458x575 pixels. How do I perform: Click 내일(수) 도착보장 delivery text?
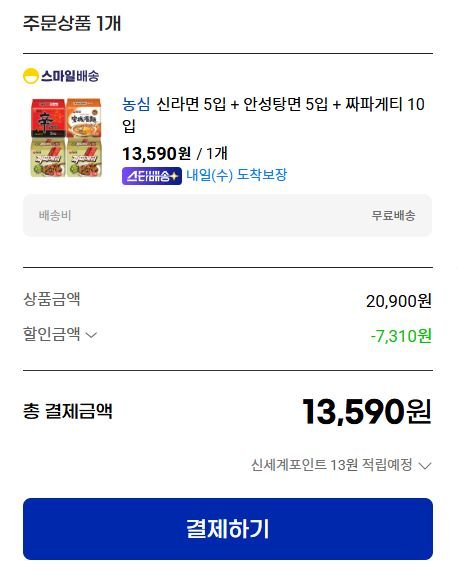click(237, 175)
